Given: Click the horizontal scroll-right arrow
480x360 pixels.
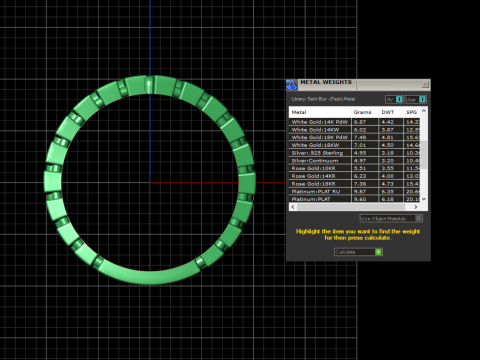Looking at the screenshot, I should (416, 207).
